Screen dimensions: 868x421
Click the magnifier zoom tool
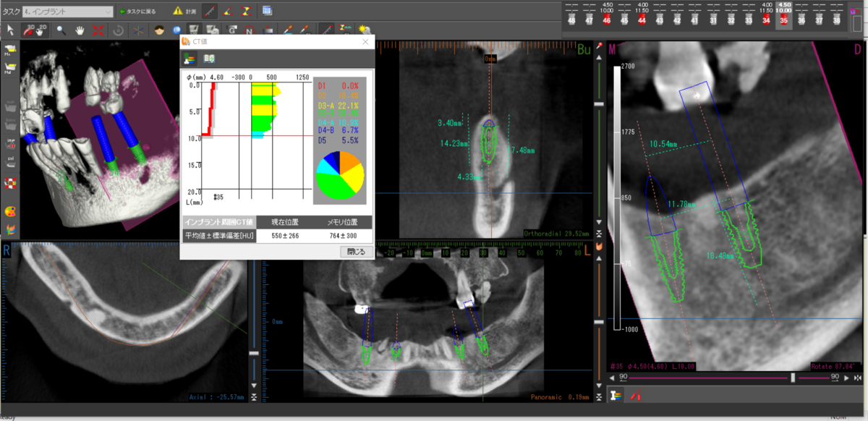[62, 30]
